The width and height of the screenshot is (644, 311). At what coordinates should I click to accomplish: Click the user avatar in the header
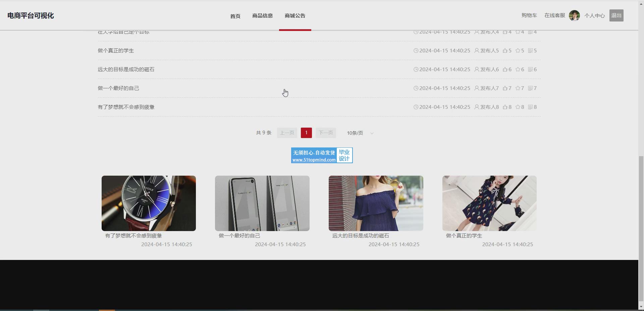pyautogui.click(x=574, y=15)
